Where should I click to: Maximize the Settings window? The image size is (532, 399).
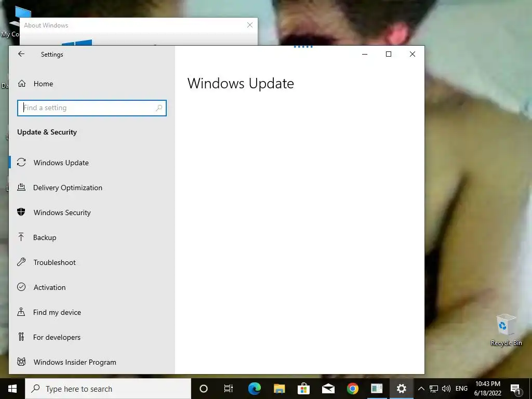click(389, 54)
